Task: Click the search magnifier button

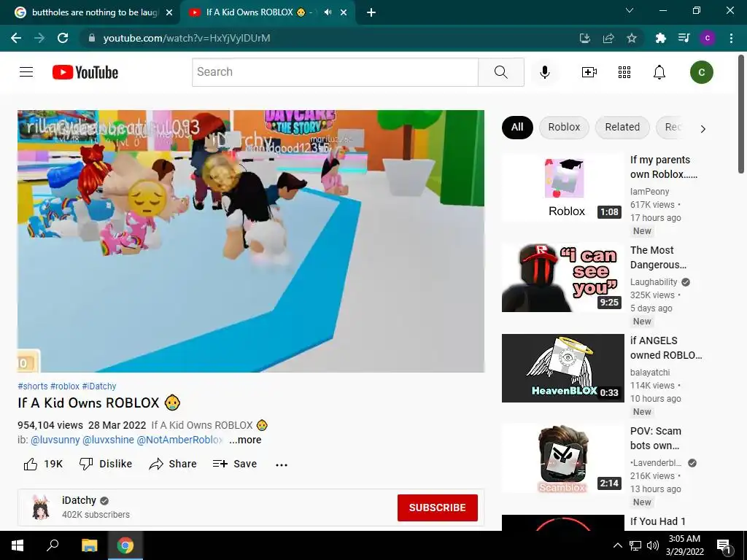Action: (500, 72)
